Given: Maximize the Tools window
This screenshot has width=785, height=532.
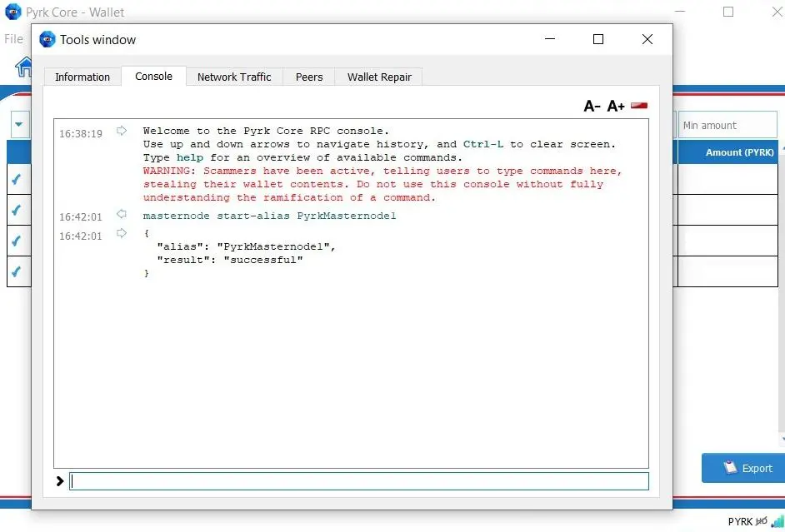Looking at the screenshot, I should click(x=598, y=39).
